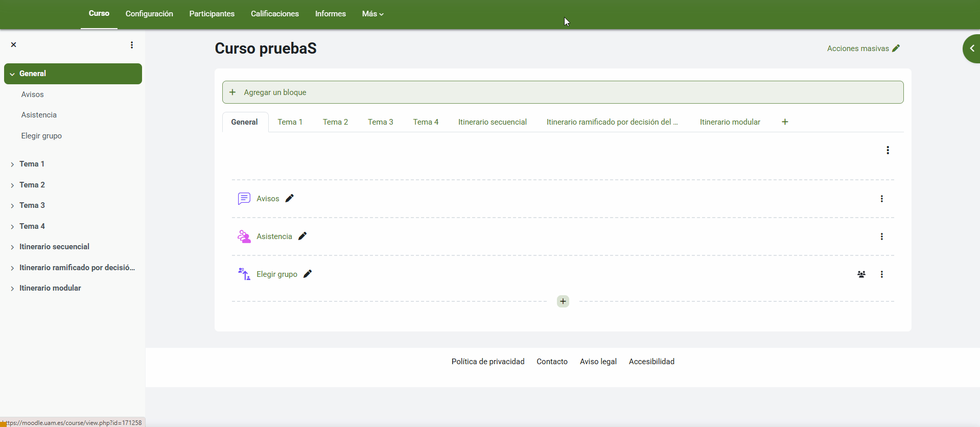Switch to the Tema 3 tab
This screenshot has width=980, height=427.
pos(380,122)
